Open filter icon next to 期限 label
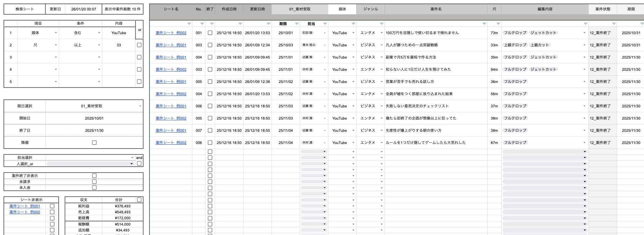Viewport: 644px width, 235px height. click(x=297, y=24)
